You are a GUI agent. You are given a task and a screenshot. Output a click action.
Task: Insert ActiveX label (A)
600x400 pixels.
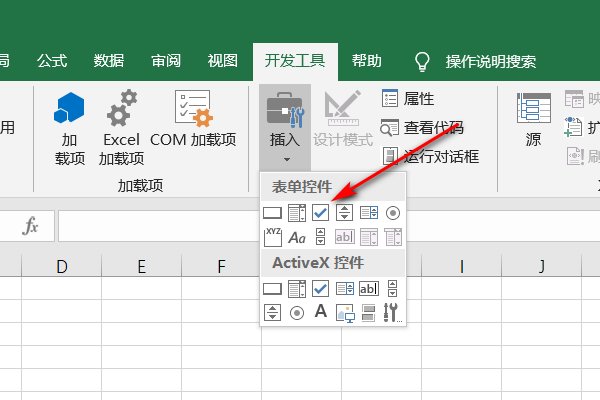click(321, 311)
